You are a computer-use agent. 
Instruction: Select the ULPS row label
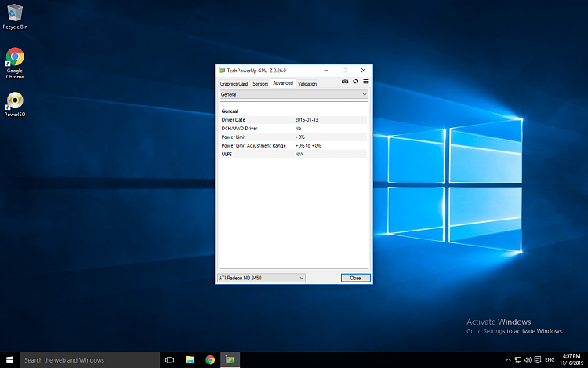tap(227, 154)
